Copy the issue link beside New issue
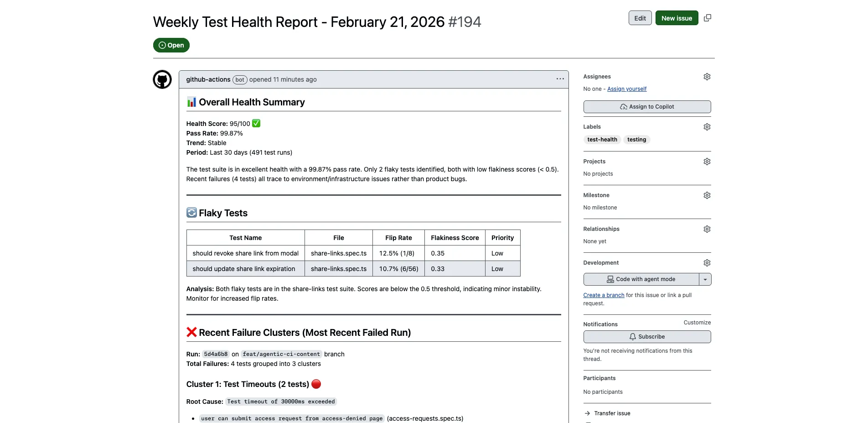This screenshot has width=868, height=423. (x=708, y=17)
